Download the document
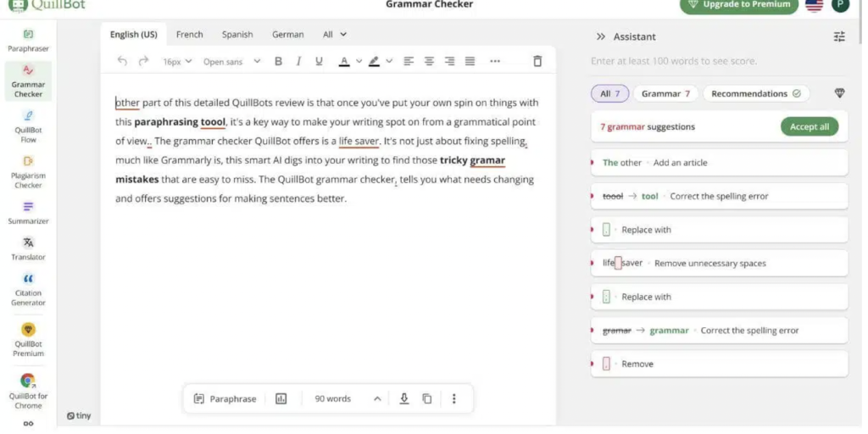Viewport: 868px width, 434px height. click(x=404, y=398)
